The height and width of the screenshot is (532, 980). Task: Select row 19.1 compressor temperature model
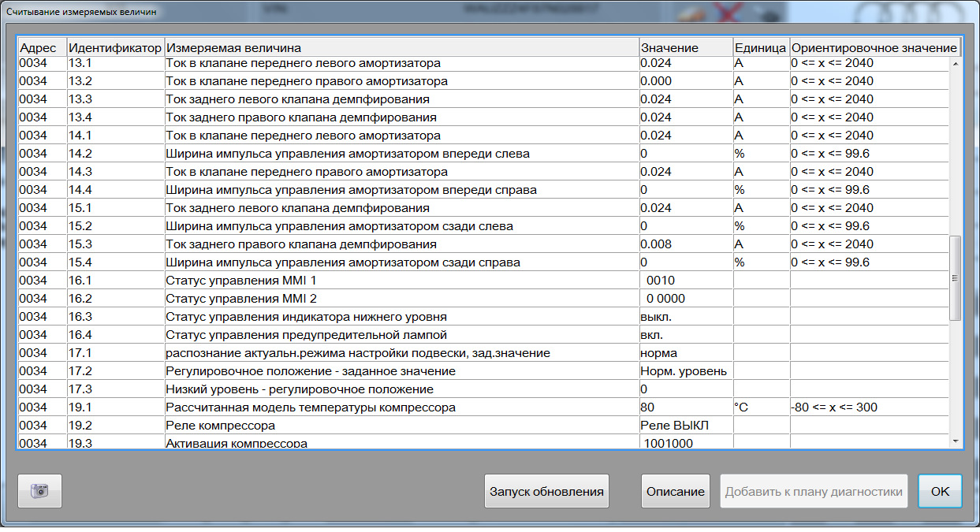coord(311,407)
